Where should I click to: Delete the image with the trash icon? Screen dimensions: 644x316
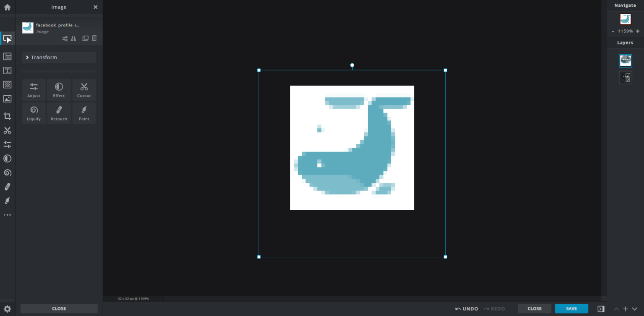coord(94,38)
